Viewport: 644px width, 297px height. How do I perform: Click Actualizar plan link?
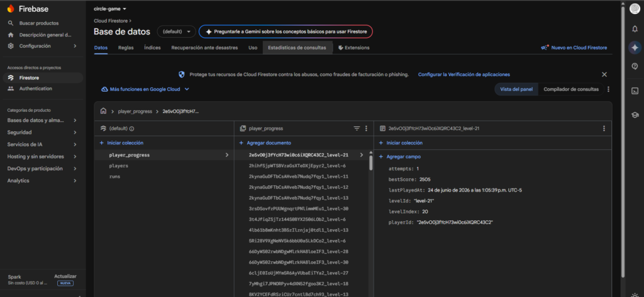(65, 276)
